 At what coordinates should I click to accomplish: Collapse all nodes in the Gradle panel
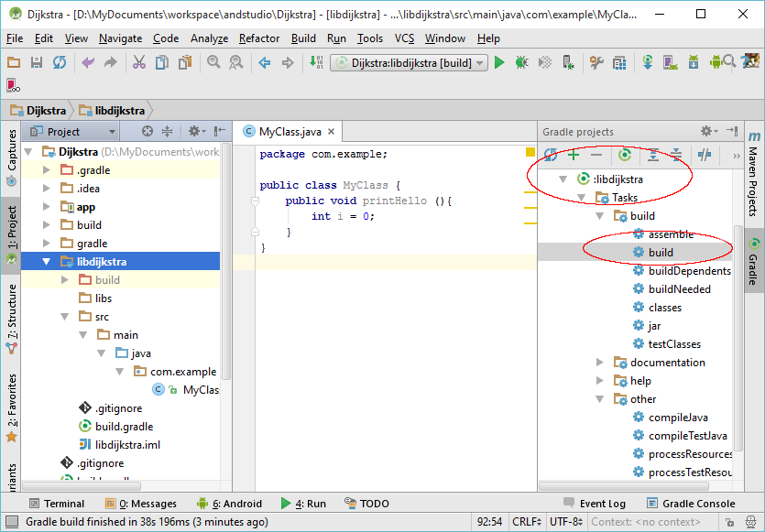pos(677,156)
